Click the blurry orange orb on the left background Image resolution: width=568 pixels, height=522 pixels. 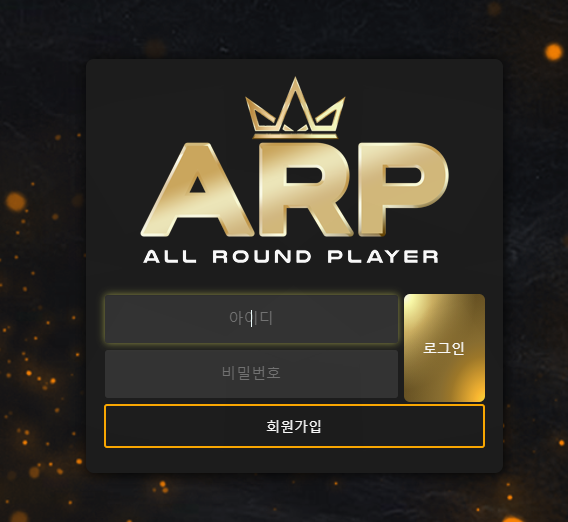point(16,201)
